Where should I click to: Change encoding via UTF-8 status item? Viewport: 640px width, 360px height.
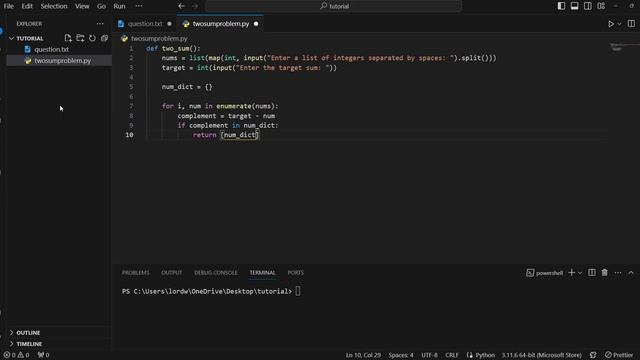tap(429, 355)
